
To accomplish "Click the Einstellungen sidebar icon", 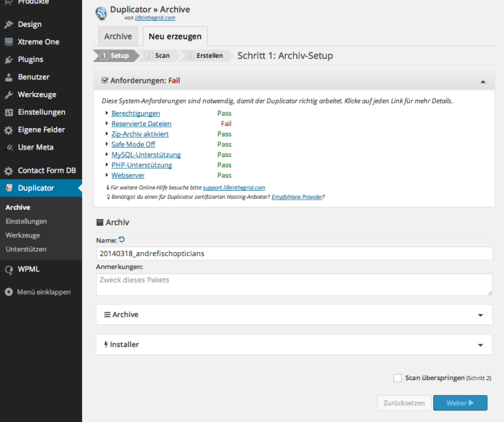I will pyautogui.click(x=9, y=112).
